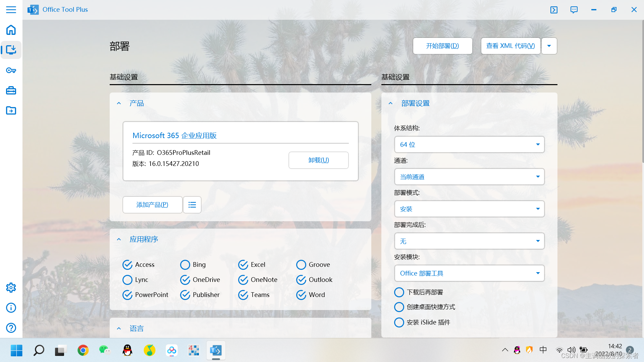Open the document conversion folder icon
The height and width of the screenshot is (362, 644).
11,111
